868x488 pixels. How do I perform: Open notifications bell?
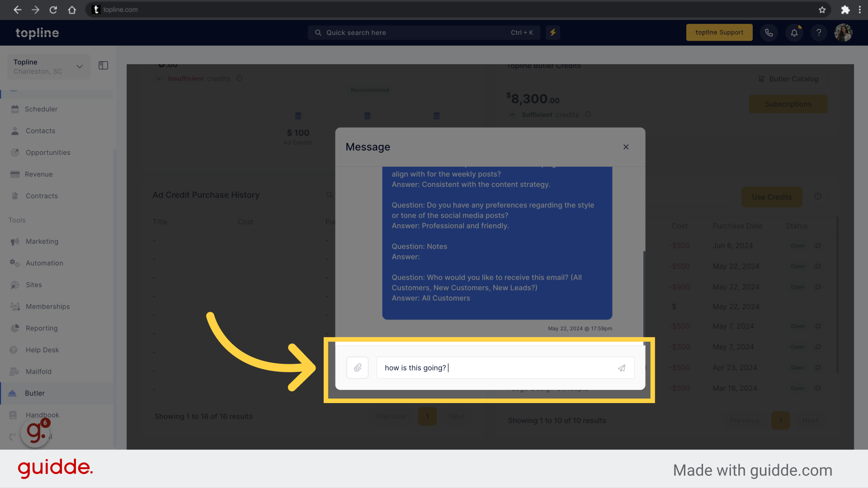click(794, 33)
